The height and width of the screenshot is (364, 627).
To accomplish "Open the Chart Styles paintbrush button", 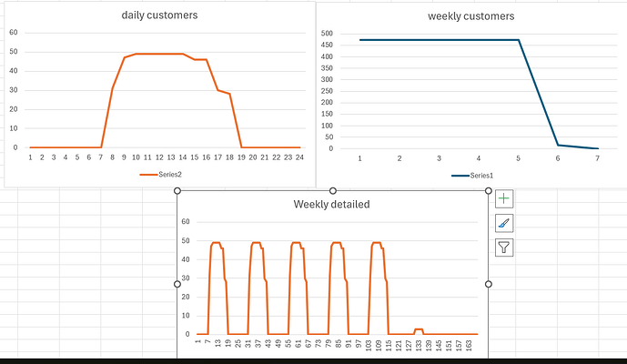I will 505,223.
